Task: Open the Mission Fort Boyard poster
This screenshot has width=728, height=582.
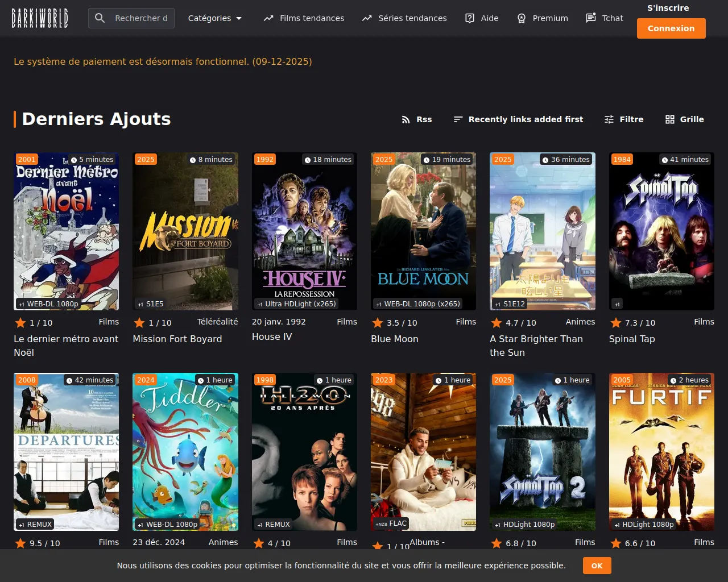Action: (x=185, y=231)
